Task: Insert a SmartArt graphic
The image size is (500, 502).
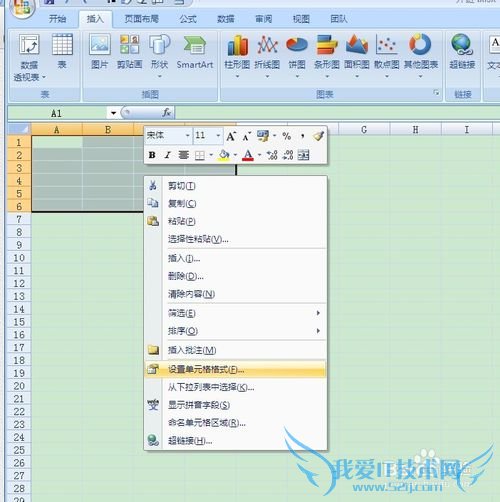Action: point(195,52)
